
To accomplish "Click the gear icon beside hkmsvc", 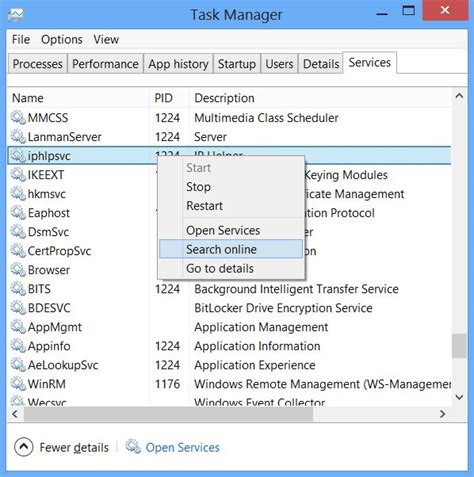I will click(x=18, y=194).
